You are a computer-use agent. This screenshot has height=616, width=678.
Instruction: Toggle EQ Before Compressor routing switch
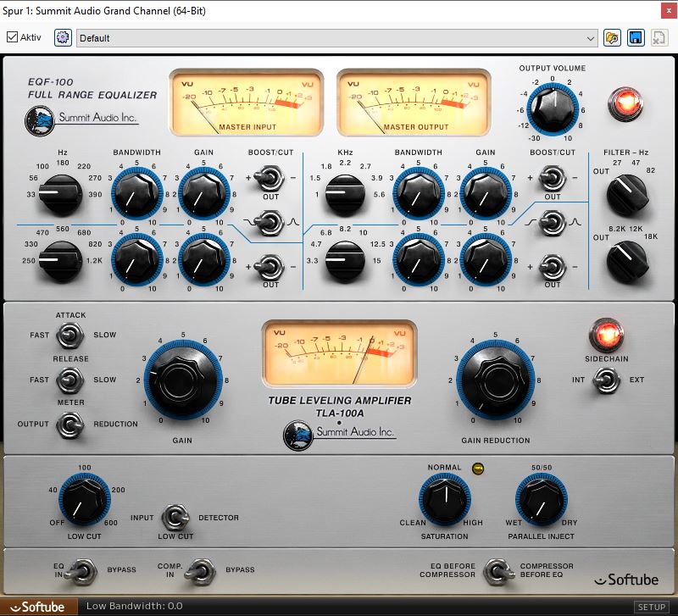[x=498, y=571]
